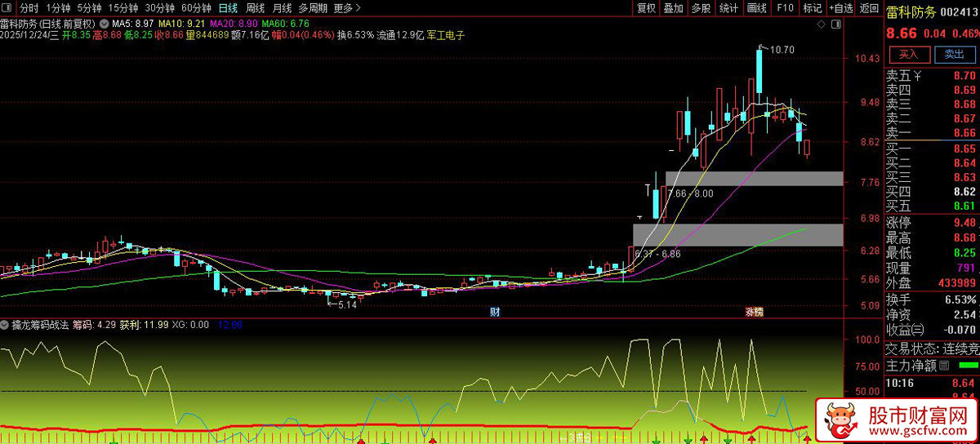Click the panel layout icon at top-left

tap(8, 8)
